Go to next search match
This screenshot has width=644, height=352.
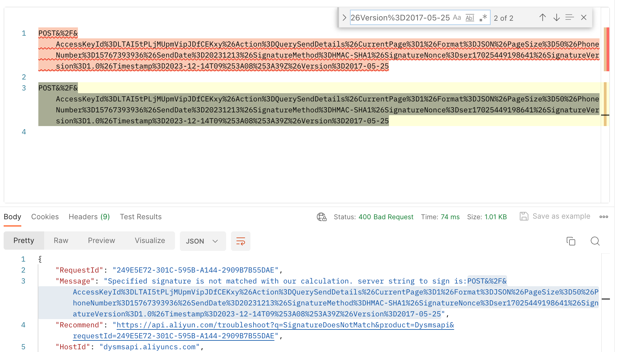(x=556, y=18)
